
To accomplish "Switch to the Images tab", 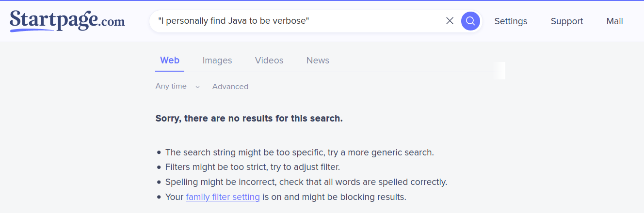I will (217, 61).
